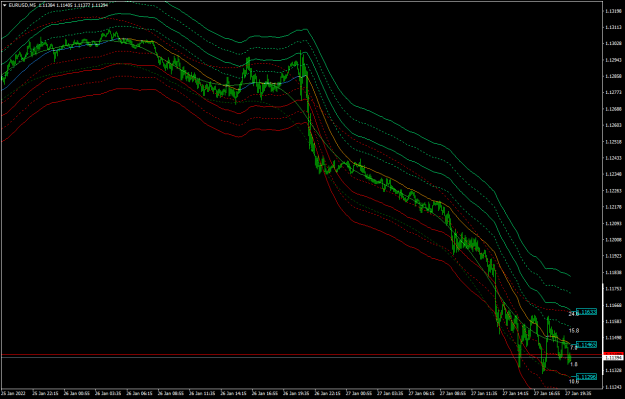This screenshot has width=625, height=399.
Task: Click the 1.12348 price scale label
Action: tap(613, 174)
